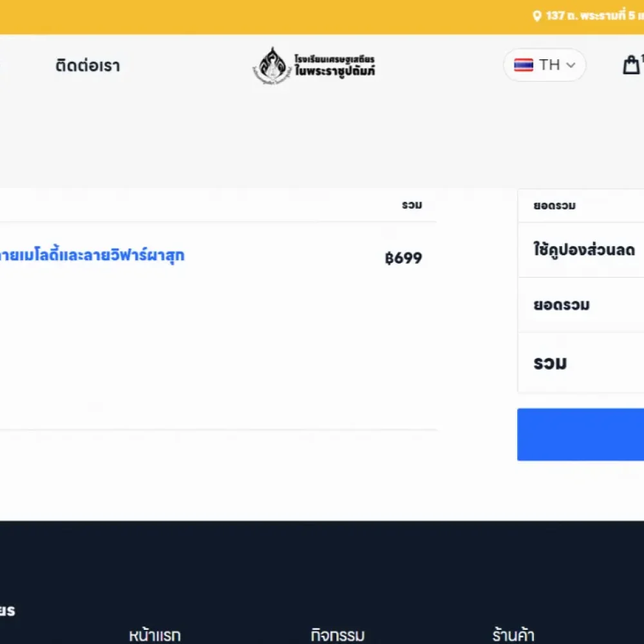Click the ยอดรวม subtotal row label
This screenshot has width=644, height=644.
point(562,305)
